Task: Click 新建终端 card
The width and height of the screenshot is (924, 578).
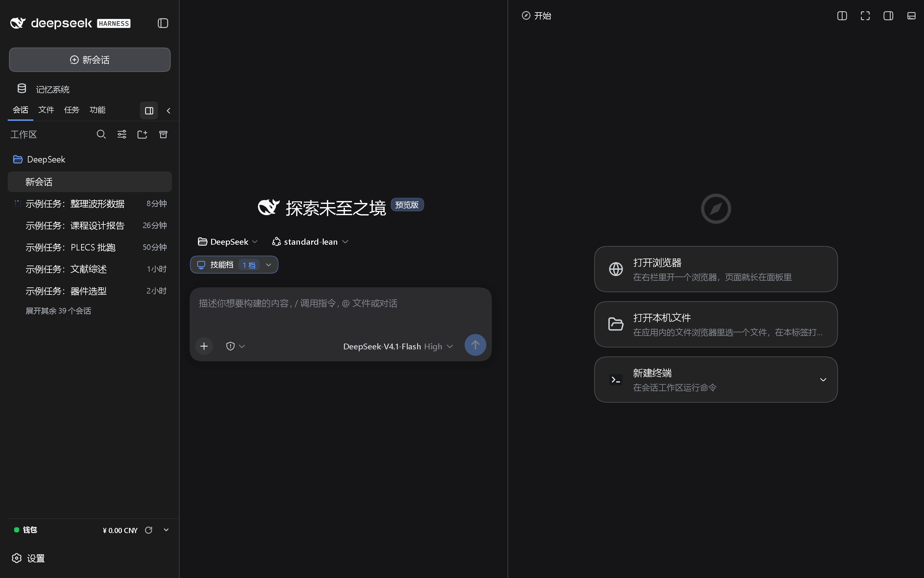Action: tap(716, 380)
